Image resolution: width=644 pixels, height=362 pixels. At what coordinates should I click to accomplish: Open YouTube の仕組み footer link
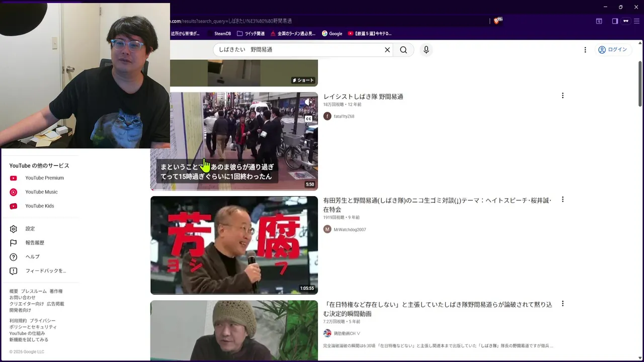(27, 333)
